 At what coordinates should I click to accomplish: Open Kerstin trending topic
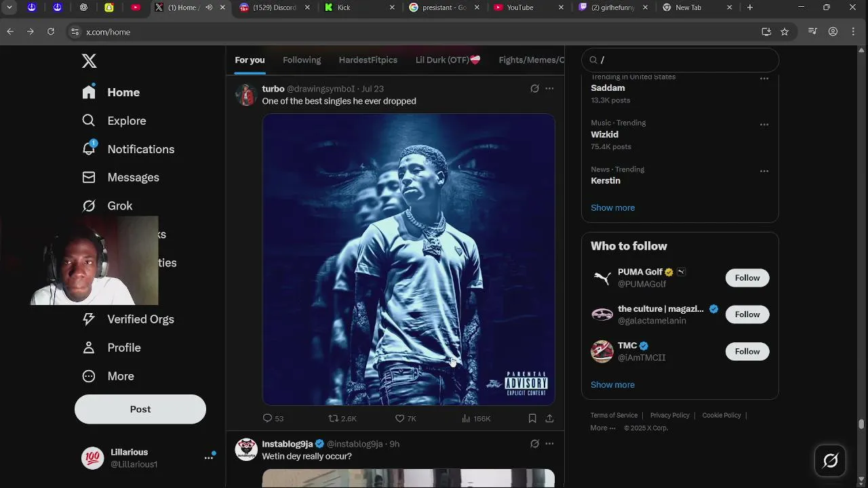point(606,180)
